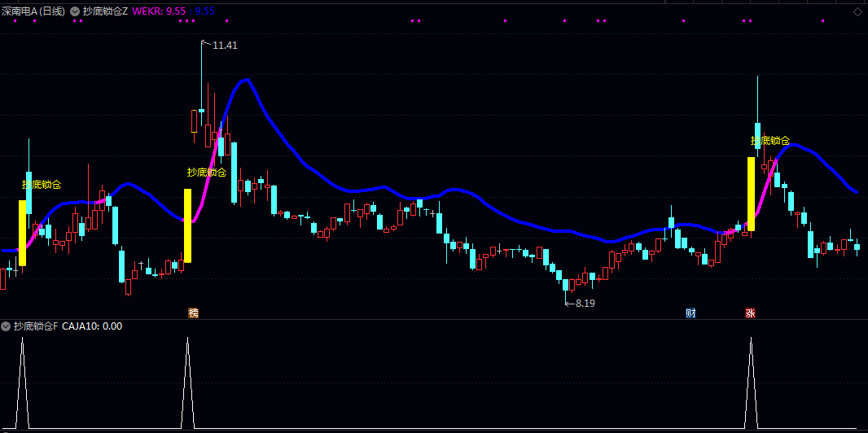Screen dimensions: 868x433
Task: Click the yellow signal bar above 涨 marker
Action: (752, 194)
